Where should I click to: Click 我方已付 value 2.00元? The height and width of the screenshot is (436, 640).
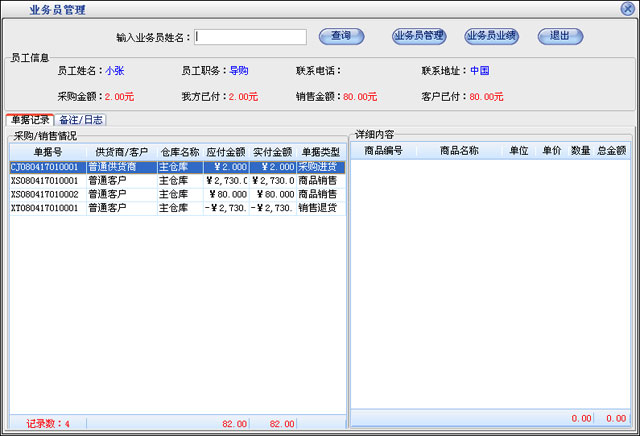(x=243, y=97)
